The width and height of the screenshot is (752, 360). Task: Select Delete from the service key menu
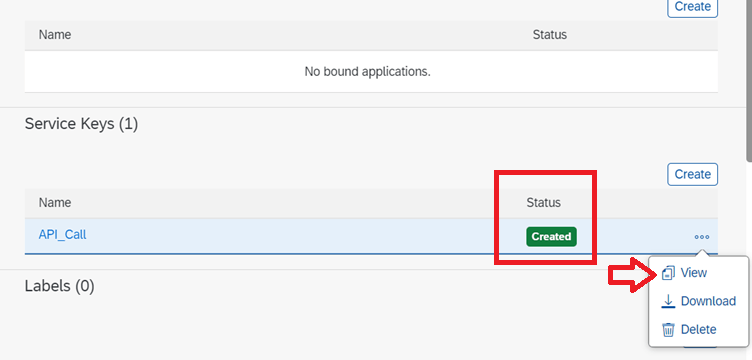point(698,329)
